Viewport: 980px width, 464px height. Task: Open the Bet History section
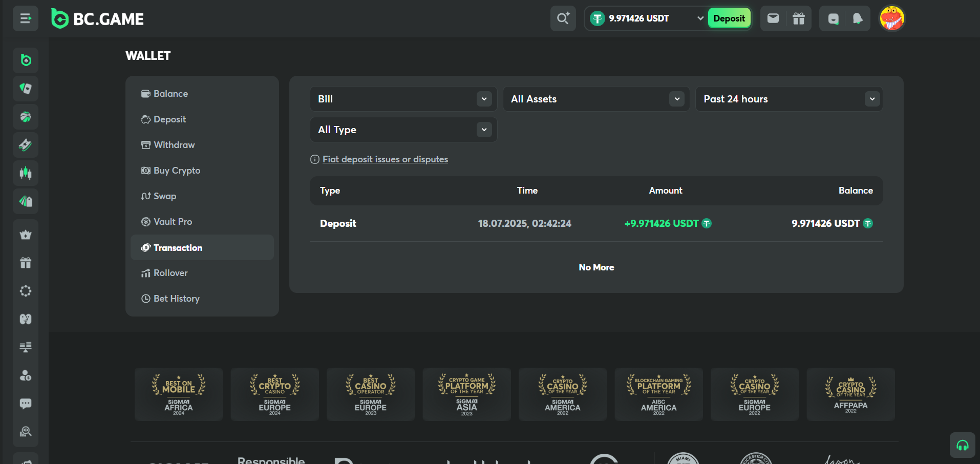[202, 299]
